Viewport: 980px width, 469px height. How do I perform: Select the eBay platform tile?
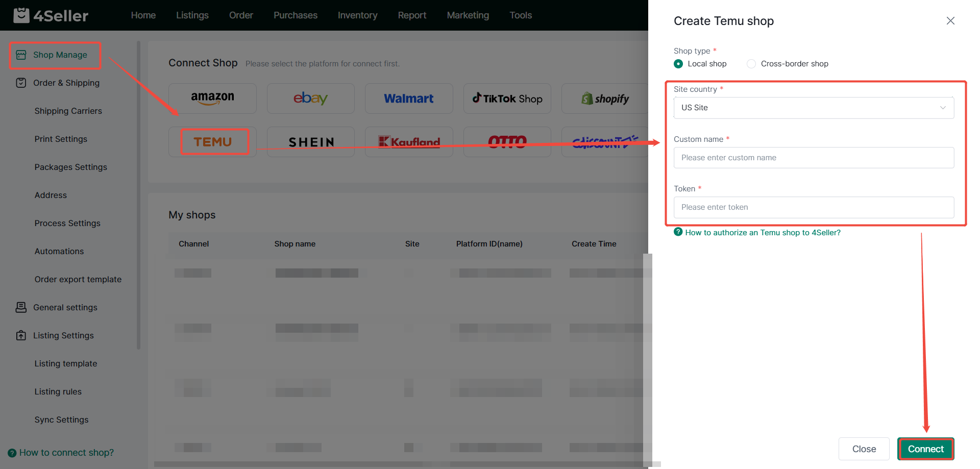point(310,98)
